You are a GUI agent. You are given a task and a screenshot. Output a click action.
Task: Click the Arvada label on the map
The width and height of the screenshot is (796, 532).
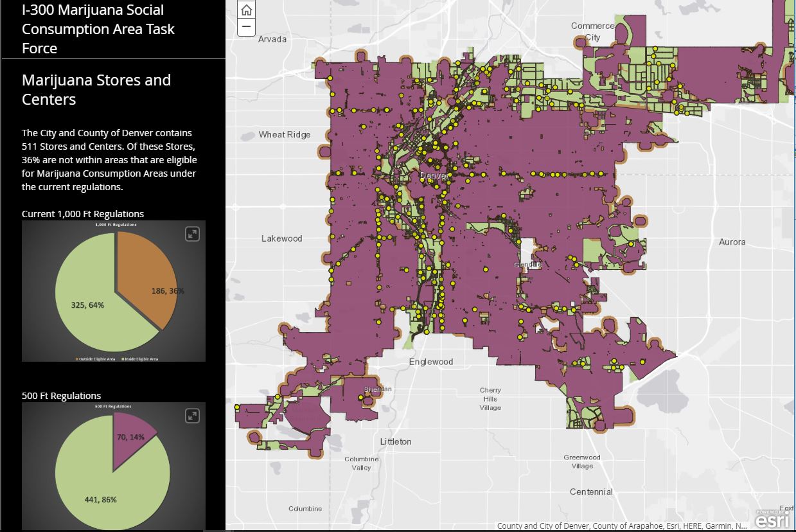(272, 39)
